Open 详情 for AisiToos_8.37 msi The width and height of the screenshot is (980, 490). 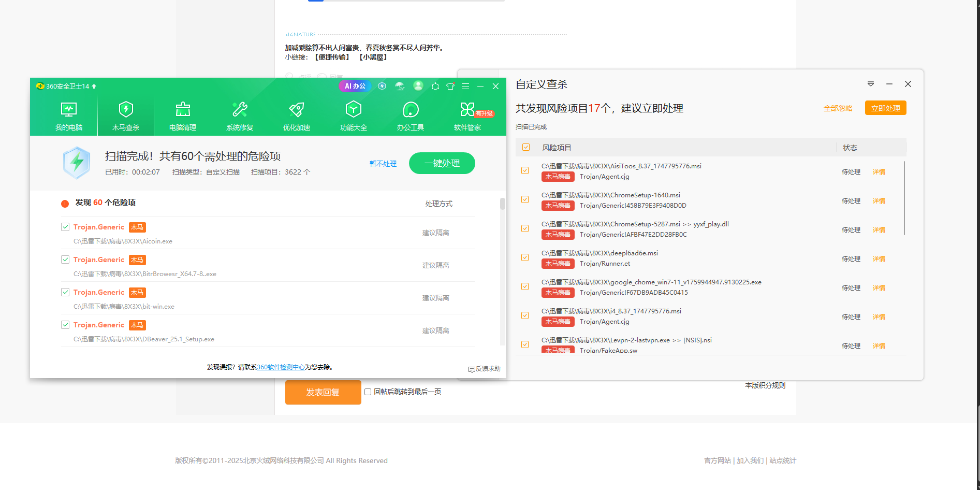click(x=879, y=172)
